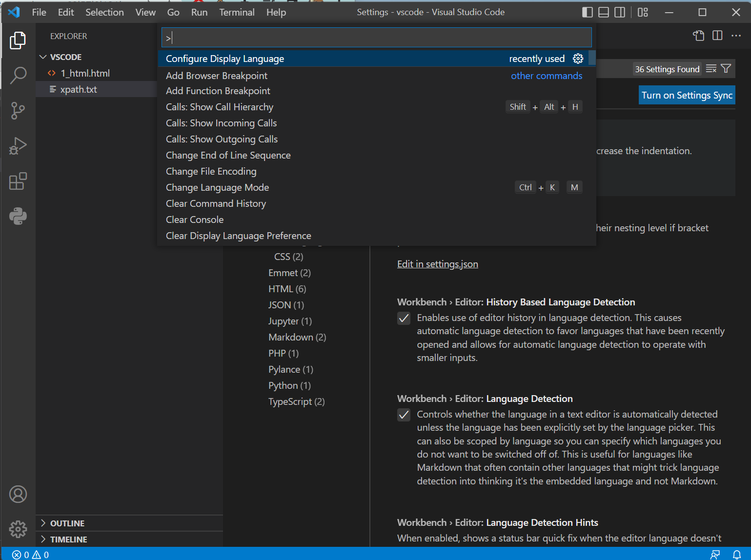This screenshot has width=751, height=560.
Task: Filter settings with funnel icon
Action: [726, 69]
